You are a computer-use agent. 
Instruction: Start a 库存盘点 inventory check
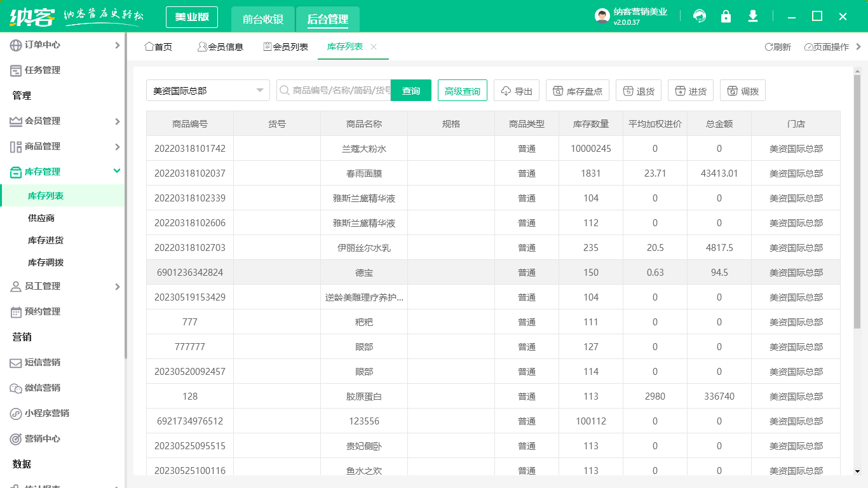click(x=577, y=90)
